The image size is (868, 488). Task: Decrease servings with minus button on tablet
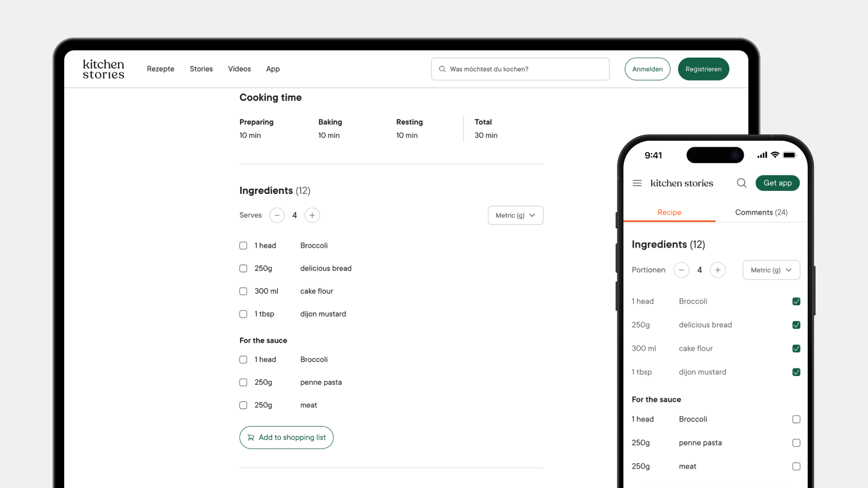tap(277, 216)
